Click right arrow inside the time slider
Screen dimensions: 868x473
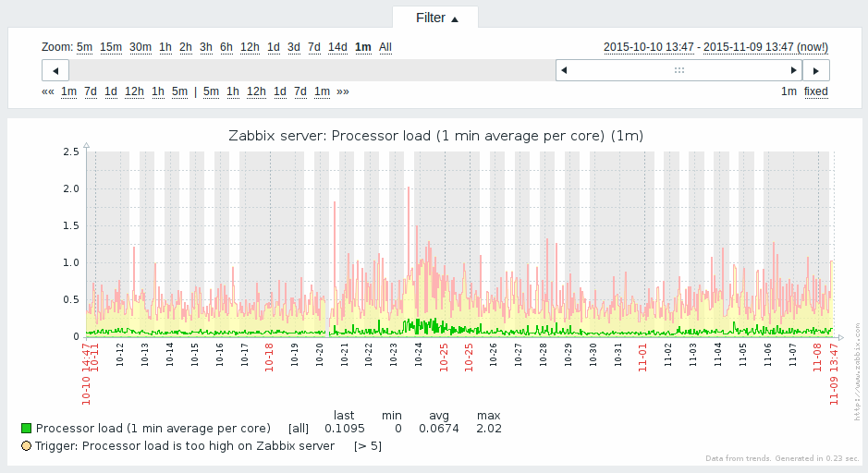793,70
